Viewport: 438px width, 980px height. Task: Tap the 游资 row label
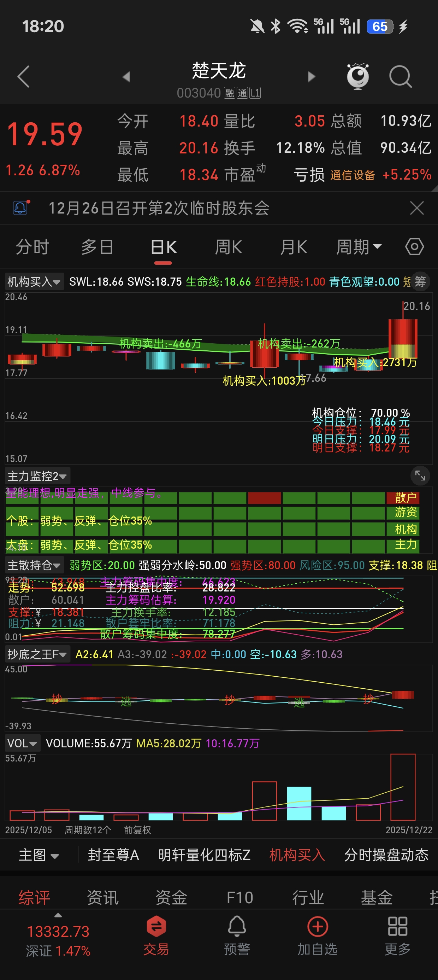[406, 512]
